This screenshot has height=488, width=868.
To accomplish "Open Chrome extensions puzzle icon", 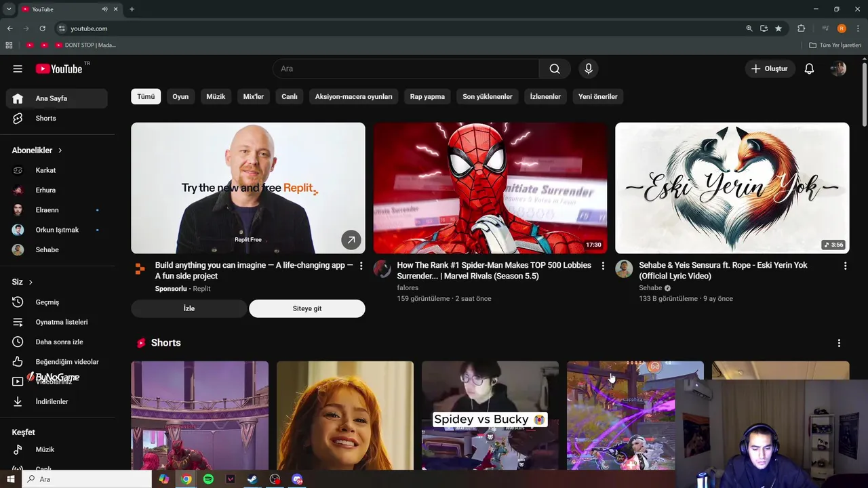I will [x=801, y=28].
